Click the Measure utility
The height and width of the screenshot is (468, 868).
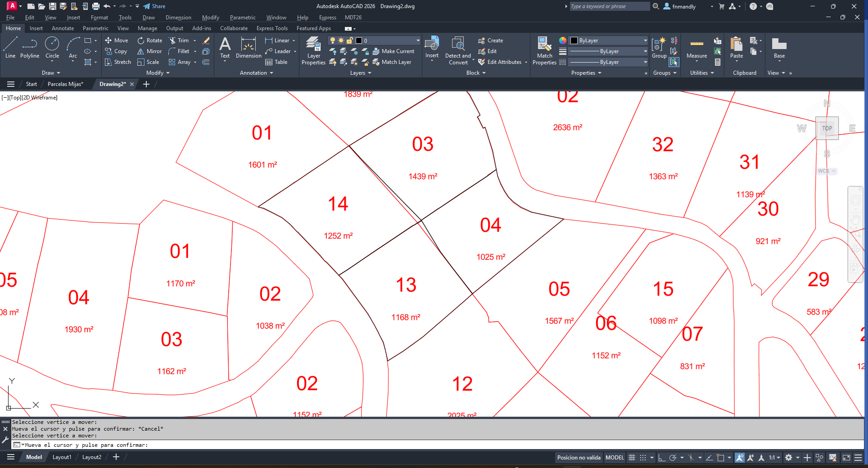point(696,48)
